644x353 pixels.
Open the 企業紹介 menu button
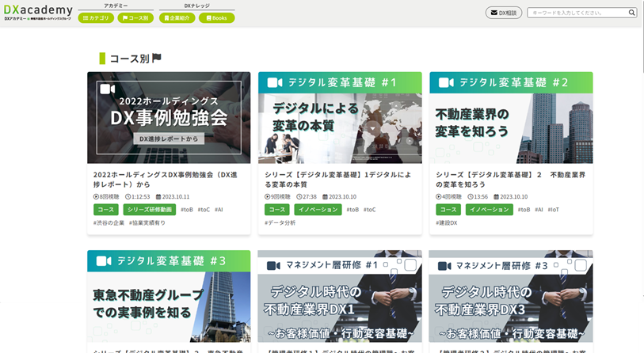pos(177,18)
